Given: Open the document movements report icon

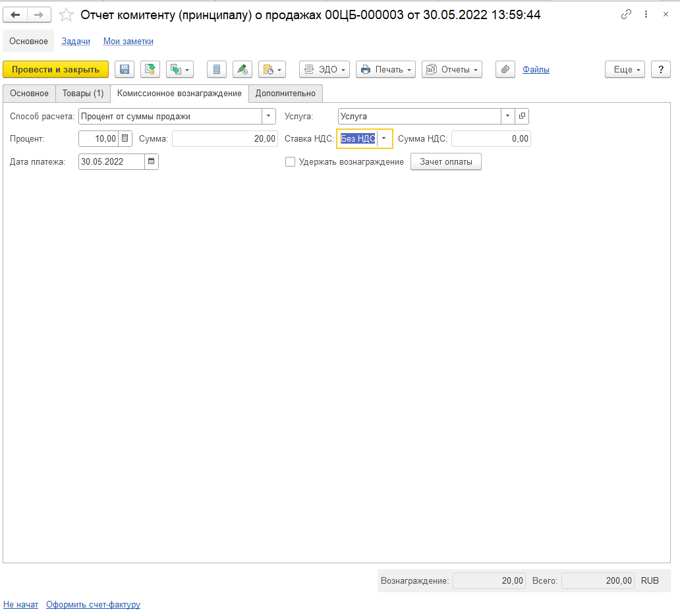Looking at the screenshot, I should 216,69.
